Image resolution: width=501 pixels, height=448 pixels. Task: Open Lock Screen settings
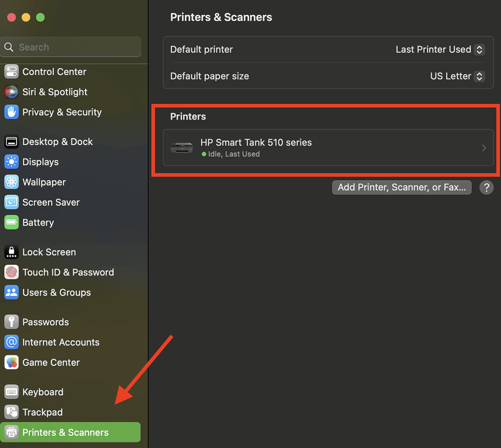click(49, 253)
